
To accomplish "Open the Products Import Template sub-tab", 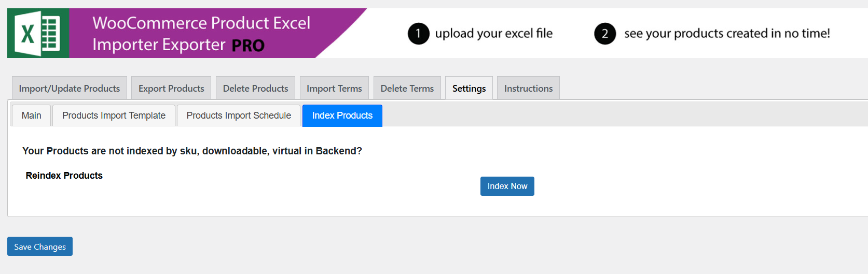I will coord(114,116).
